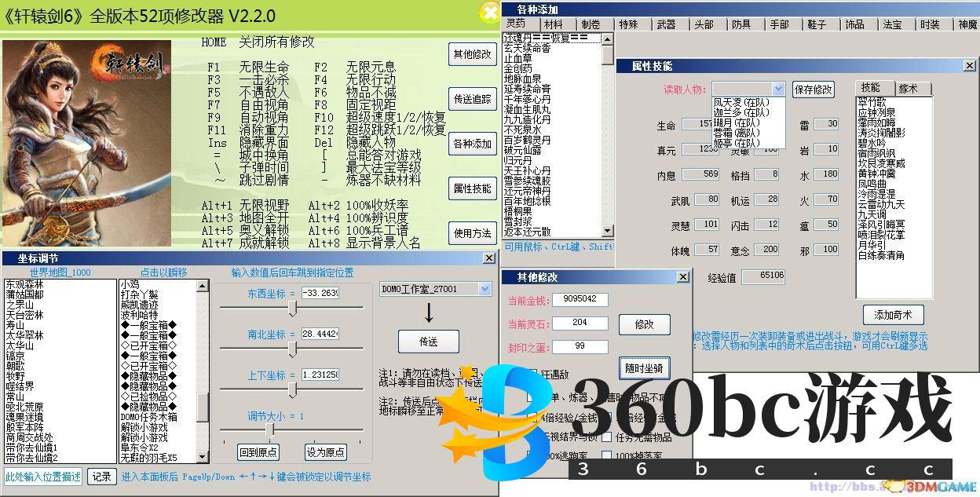Close the 其他修改 panel
Image resolution: width=980 pixels, height=497 pixels.
coord(683,276)
